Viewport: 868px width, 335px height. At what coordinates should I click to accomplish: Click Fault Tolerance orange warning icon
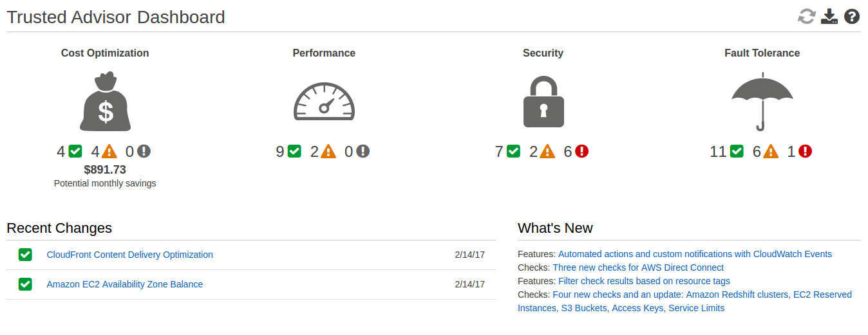771,152
